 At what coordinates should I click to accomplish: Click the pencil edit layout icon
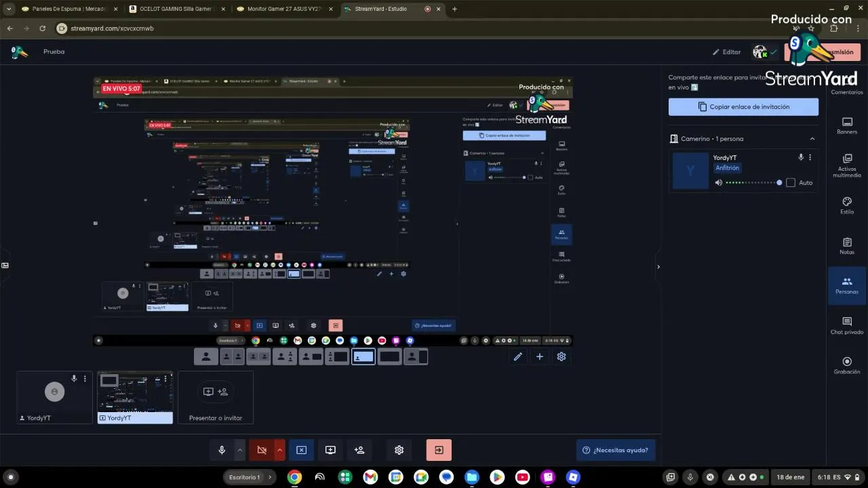click(517, 357)
